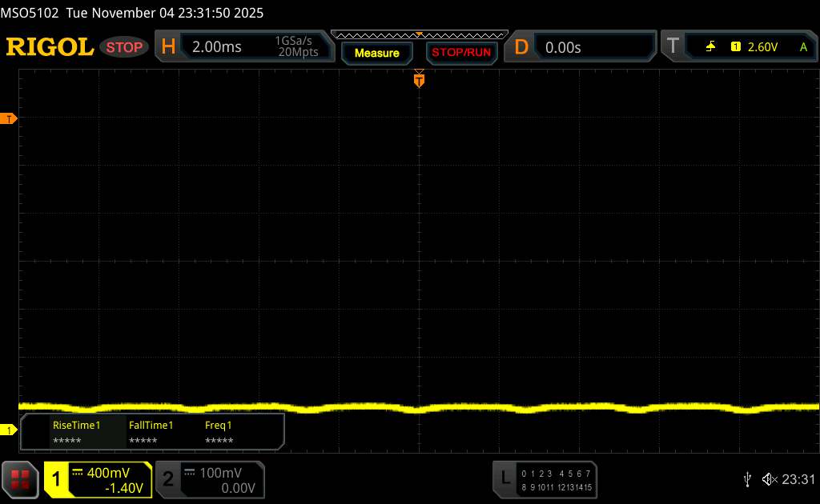
Task: Click the muted speaker beeper icon
Action: (x=769, y=479)
